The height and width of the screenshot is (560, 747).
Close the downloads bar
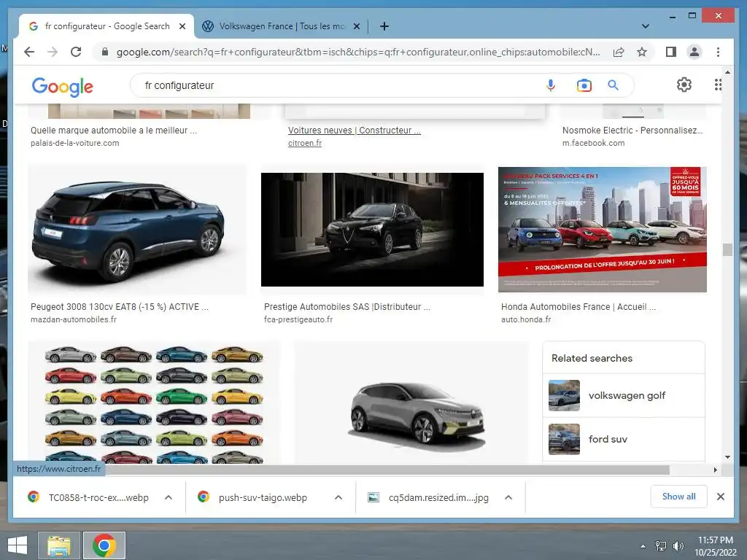[x=720, y=497]
